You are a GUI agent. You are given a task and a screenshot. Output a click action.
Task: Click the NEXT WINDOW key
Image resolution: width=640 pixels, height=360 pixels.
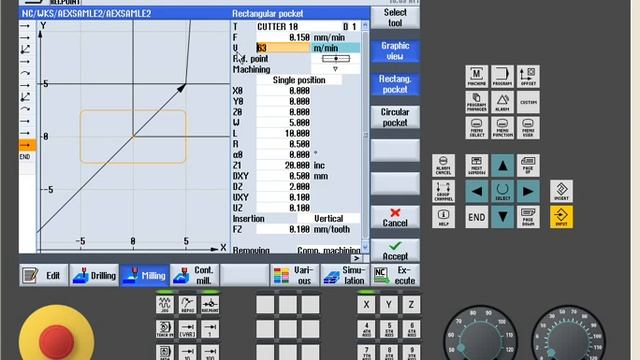tap(476, 165)
